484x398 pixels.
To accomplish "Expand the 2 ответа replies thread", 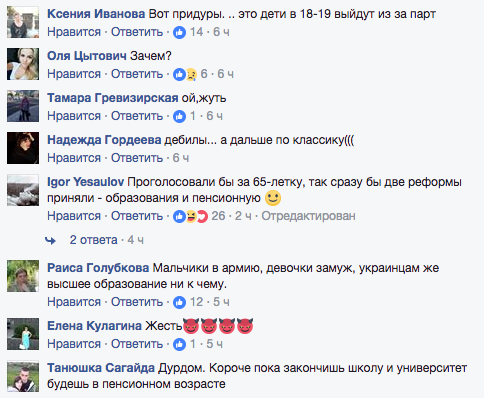I will (93, 240).
